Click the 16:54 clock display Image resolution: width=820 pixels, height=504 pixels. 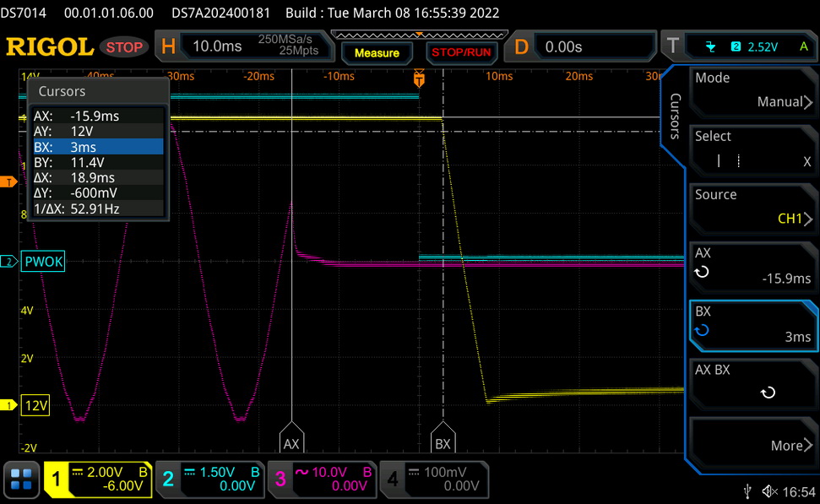click(x=799, y=492)
